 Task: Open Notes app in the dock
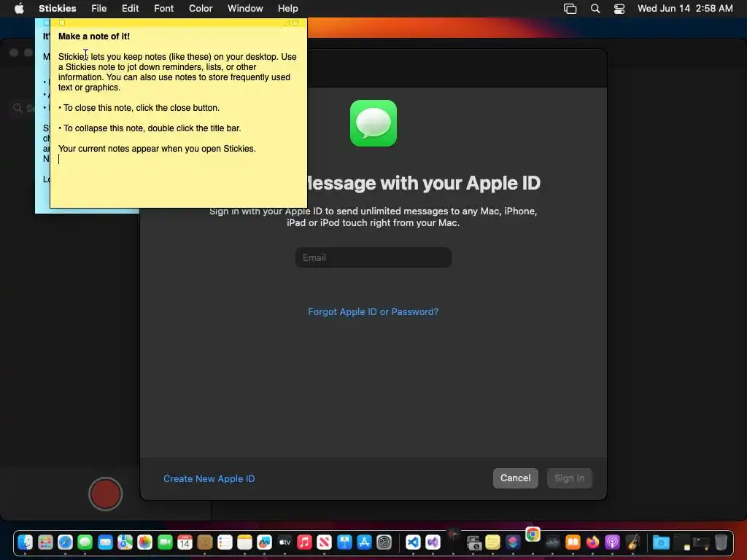point(244,542)
